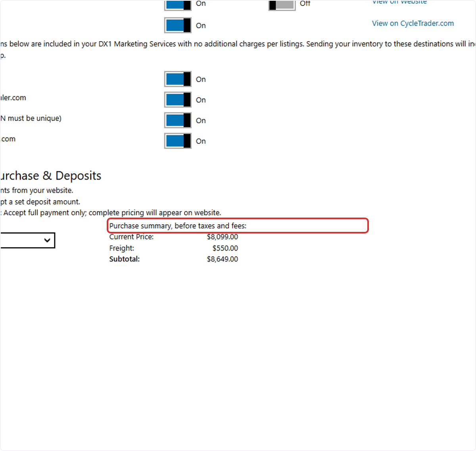
Task: Turn off the last toggle in .com row
Action: (x=178, y=141)
